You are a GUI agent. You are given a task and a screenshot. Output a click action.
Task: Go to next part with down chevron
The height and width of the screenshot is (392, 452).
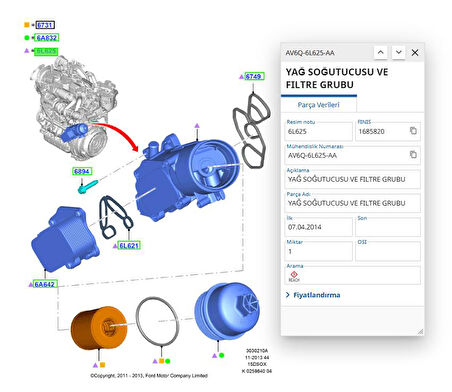(x=398, y=52)
